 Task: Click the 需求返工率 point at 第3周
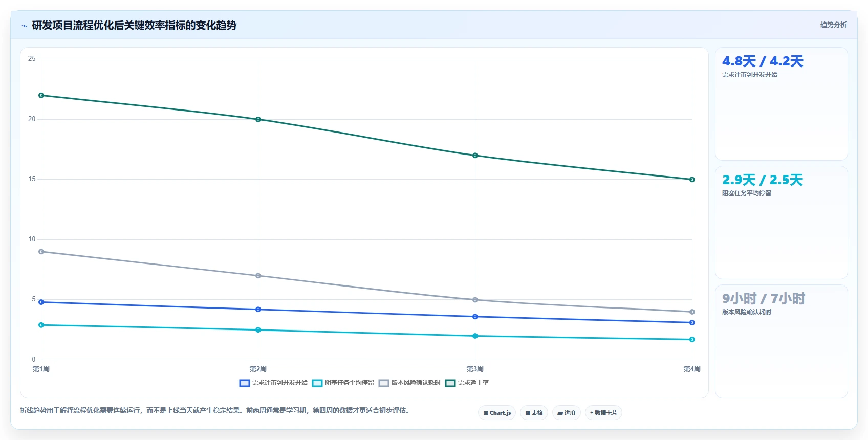click(x=475, y=156)
